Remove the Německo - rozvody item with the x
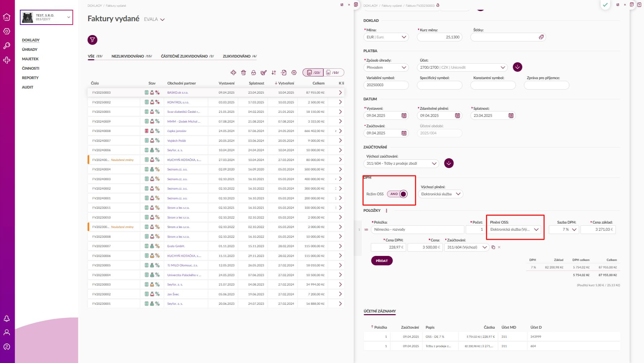The width and height of the screenshot is (644, 363). [x=499, y=247]
